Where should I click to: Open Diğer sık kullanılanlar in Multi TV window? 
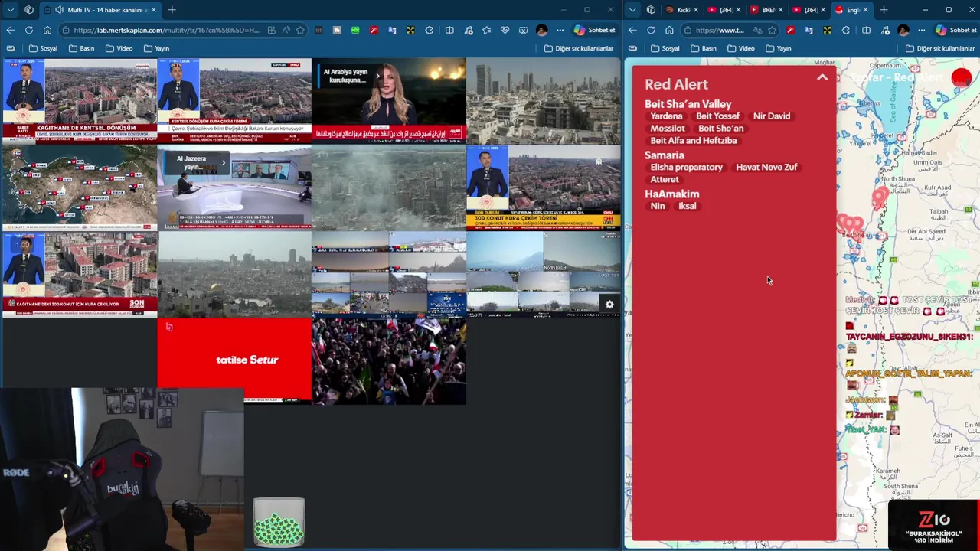(x=579, y=48)
